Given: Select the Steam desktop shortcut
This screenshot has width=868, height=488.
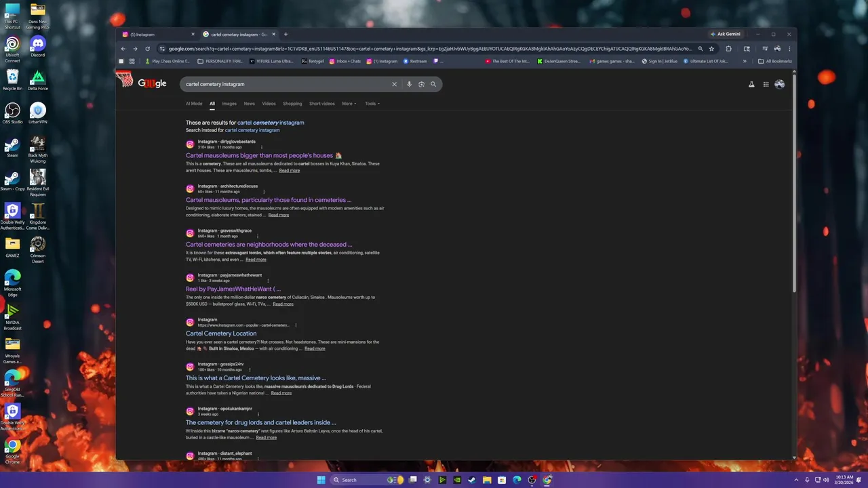Looking at the screenshot, I should pyautogui.click(x=12, y=147).
